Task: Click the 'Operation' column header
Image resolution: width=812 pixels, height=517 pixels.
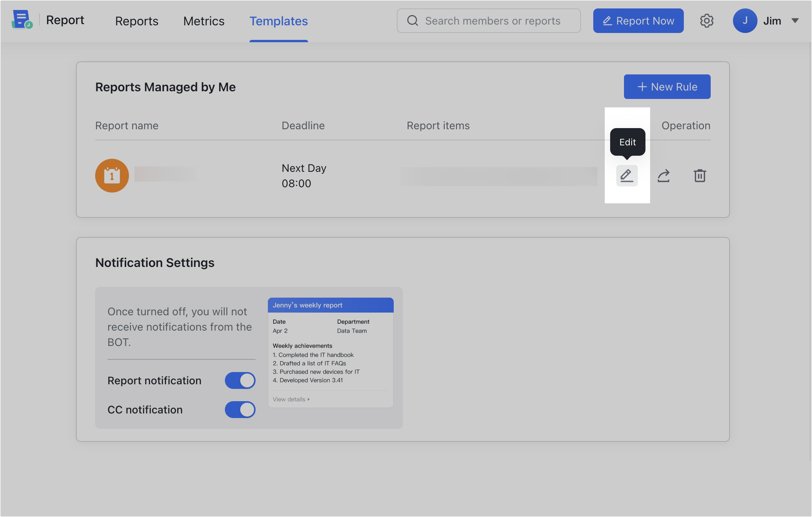Action: click(686, 125)
